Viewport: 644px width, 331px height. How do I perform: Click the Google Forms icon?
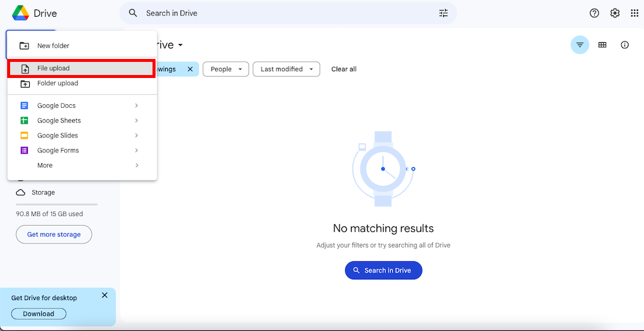(x=24, y=150)
